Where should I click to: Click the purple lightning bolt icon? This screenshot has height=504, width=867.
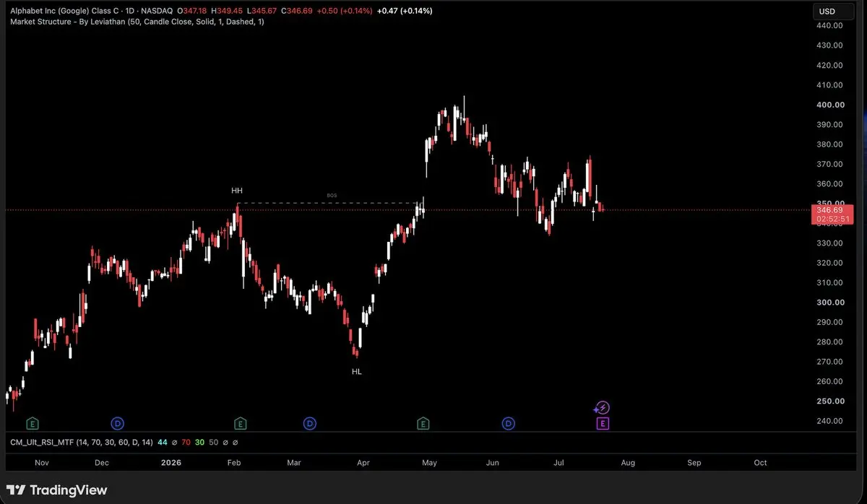603,408
